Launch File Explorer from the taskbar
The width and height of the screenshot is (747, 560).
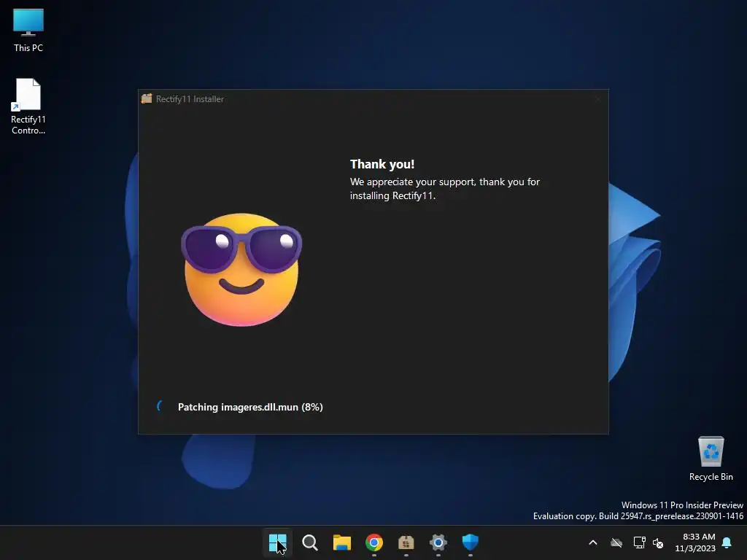341,542
